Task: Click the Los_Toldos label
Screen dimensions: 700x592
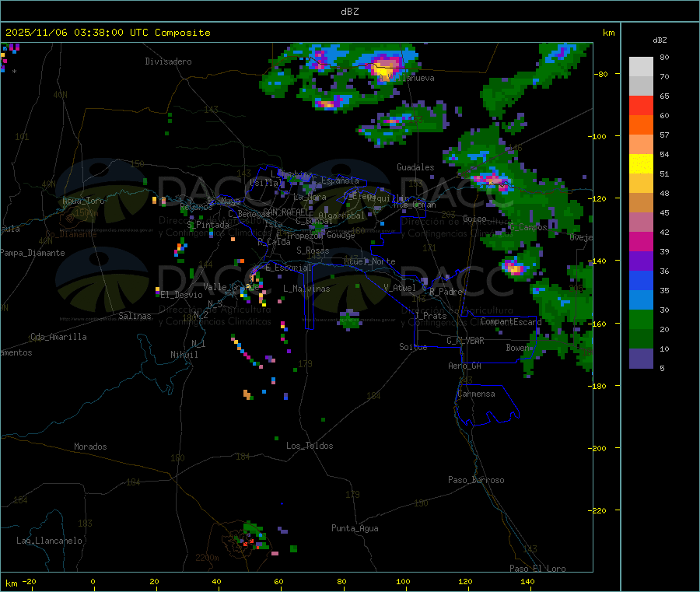Action: 310,446
